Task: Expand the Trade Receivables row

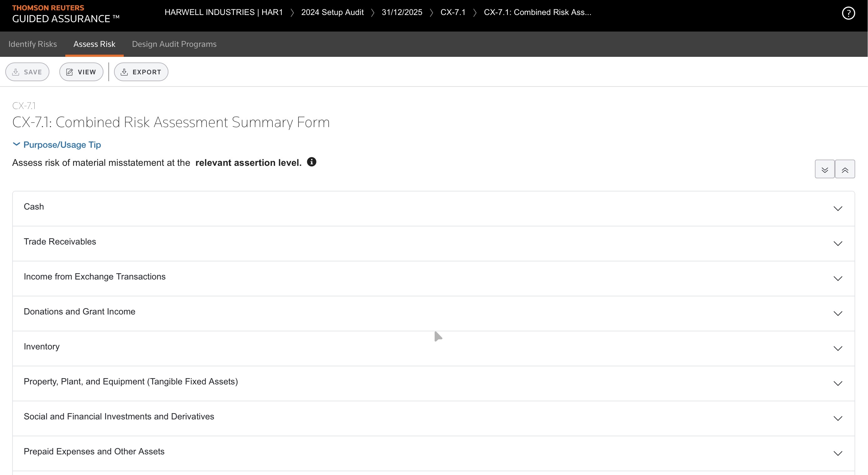Action: [x=838, y=244]
